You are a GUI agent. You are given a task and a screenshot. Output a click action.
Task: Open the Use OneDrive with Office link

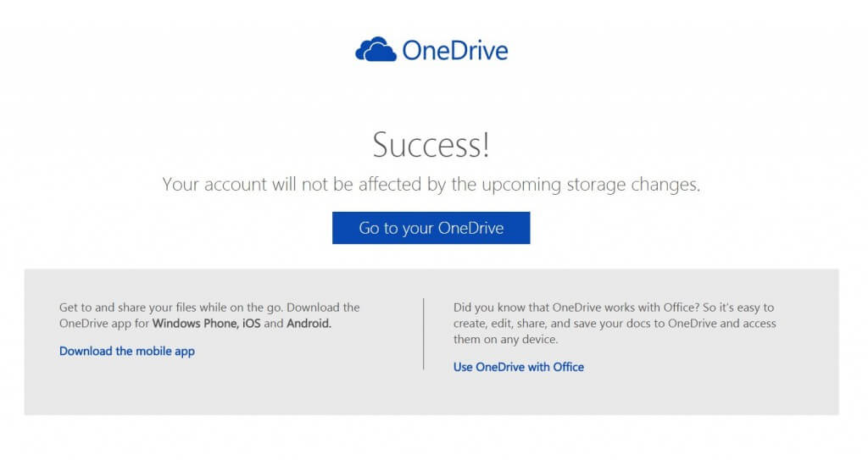[519, 367]
